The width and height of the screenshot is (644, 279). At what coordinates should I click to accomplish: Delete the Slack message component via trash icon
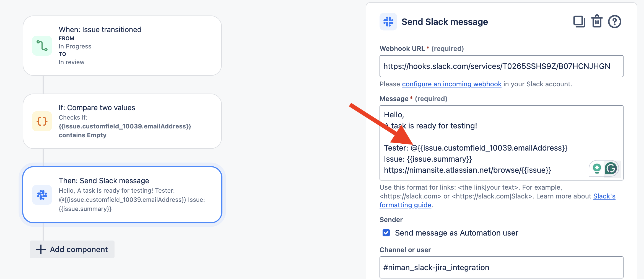point(597,21)
